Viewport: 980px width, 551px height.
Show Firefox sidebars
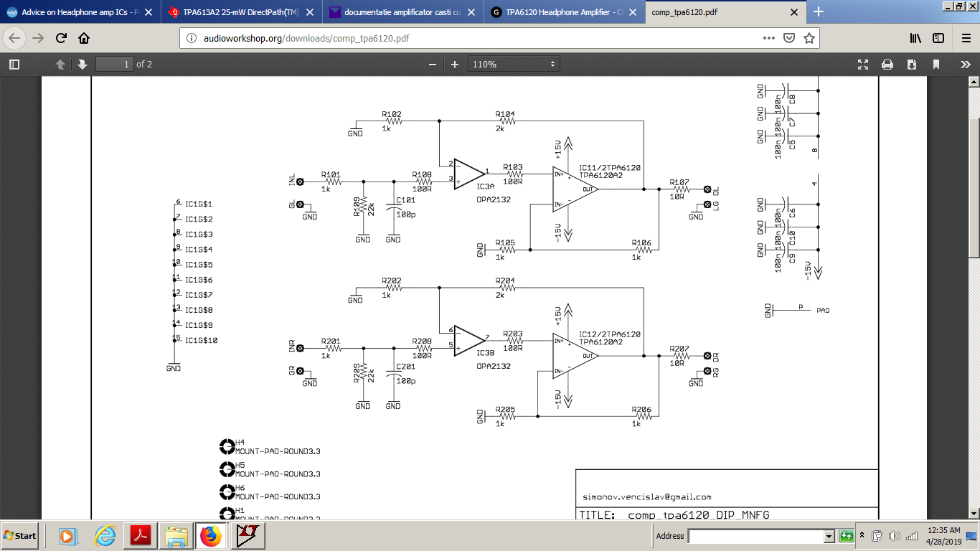tap(938, 38)
